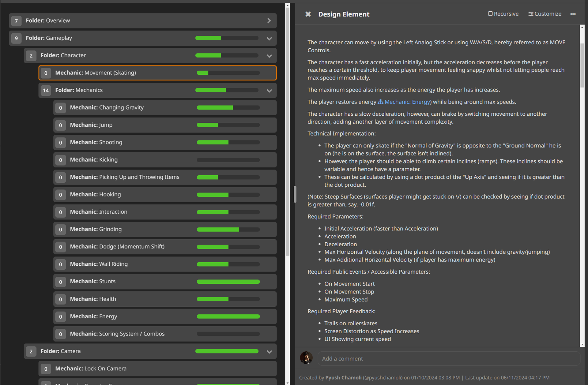The width and height of the screenshot is (588, 385).
Task: Open the Mechanic: Energy hyperlink
Action: [407, 102]
